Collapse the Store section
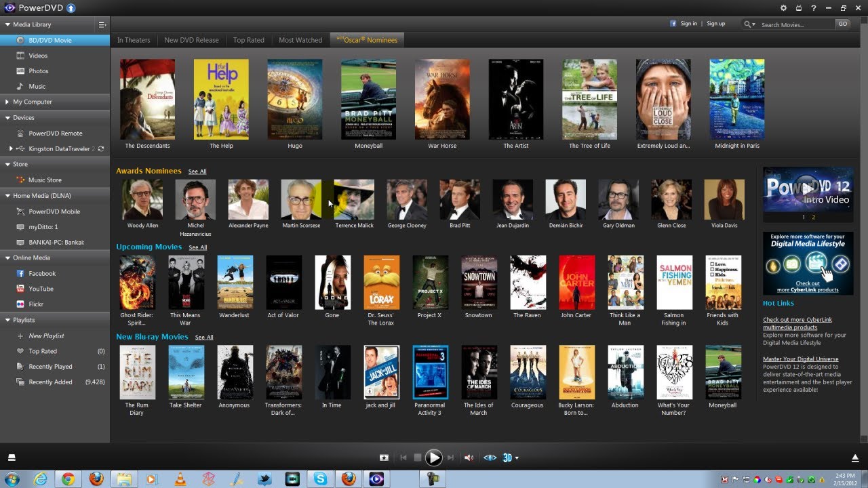Viewport: 868px width, 488px height. pyautogui.click(x=7, y=165)
